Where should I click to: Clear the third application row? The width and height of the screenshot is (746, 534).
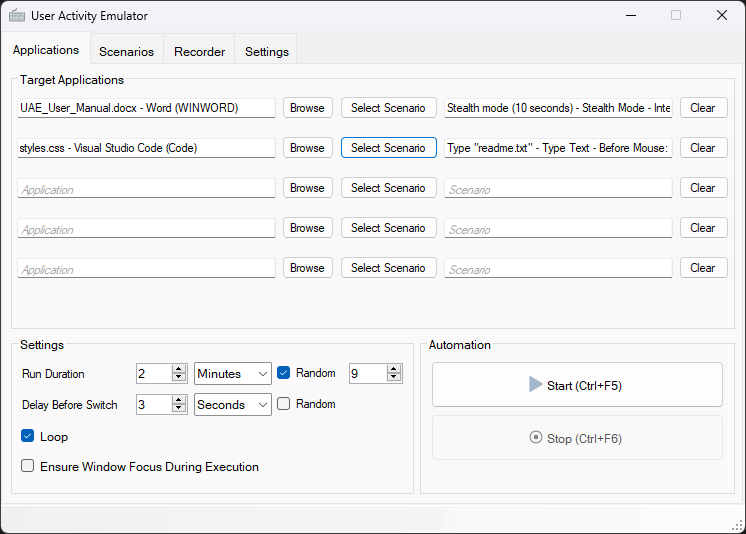pyautogui.click(x=703, y=188)
